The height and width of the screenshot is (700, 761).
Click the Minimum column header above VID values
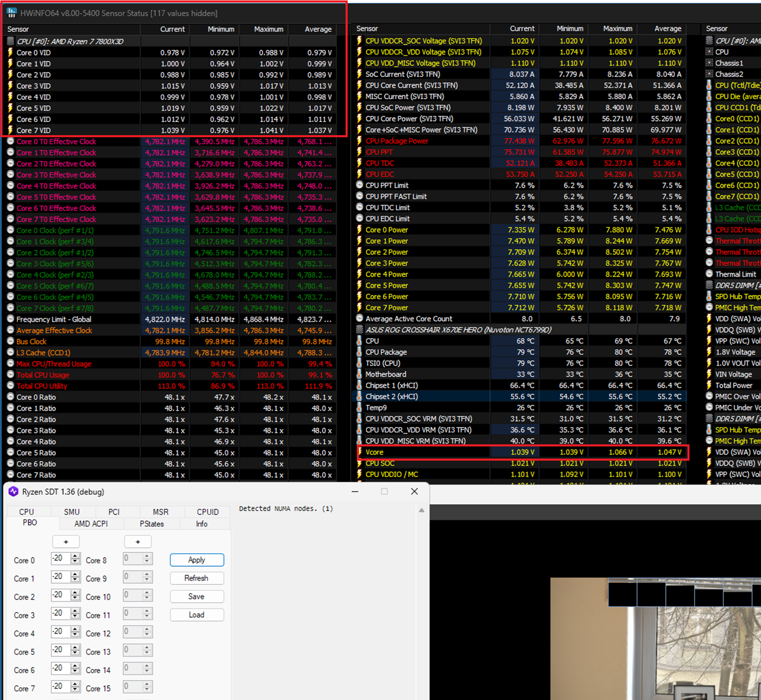click(x=221, y=29)
